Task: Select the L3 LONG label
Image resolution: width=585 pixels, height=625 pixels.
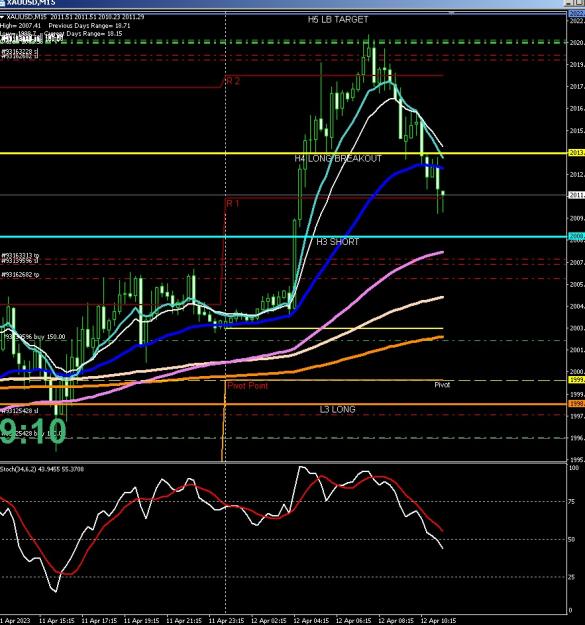Action: click(337, 409)
